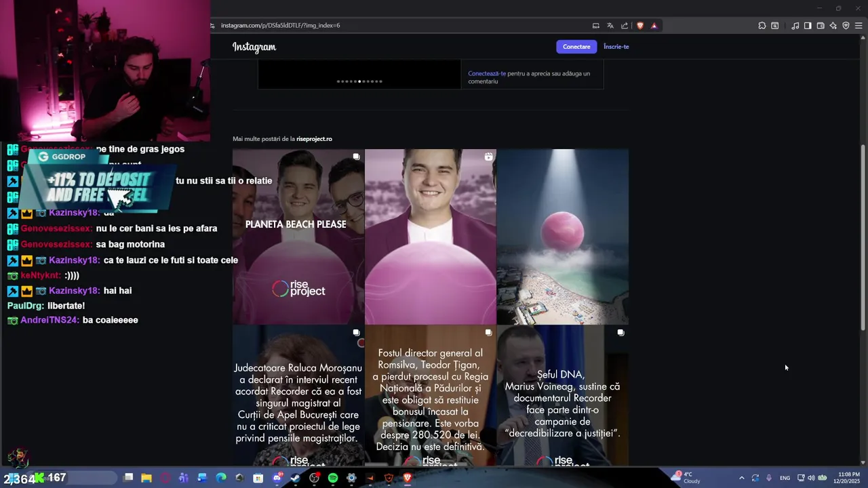Open Microsoft Teams from taskbar
This screenshot has width=868, height=488.
click(184, 478)
